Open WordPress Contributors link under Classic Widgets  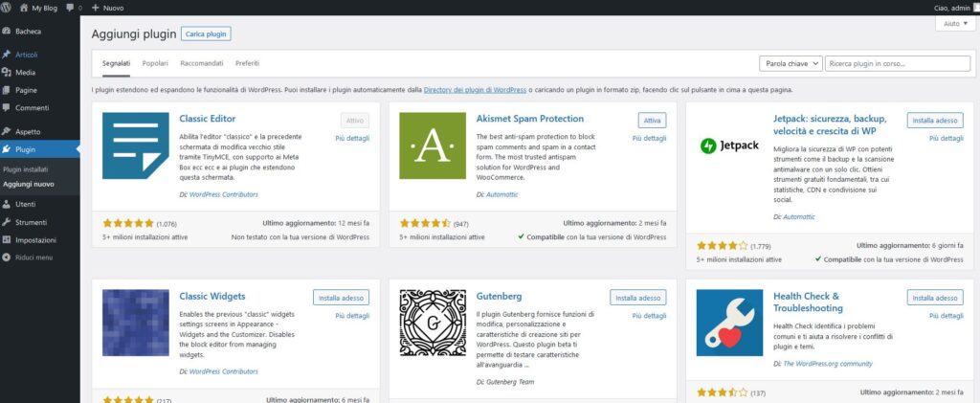223,371
